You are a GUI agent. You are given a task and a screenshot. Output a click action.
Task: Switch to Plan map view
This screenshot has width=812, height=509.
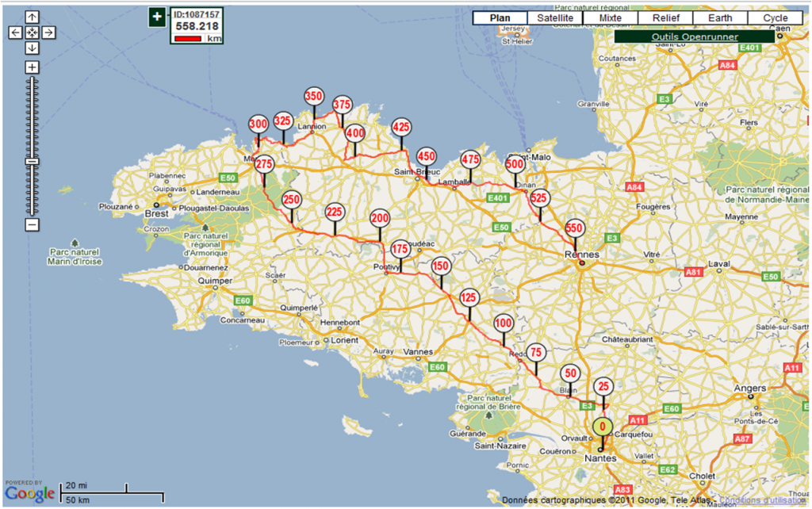coord(500,18)
